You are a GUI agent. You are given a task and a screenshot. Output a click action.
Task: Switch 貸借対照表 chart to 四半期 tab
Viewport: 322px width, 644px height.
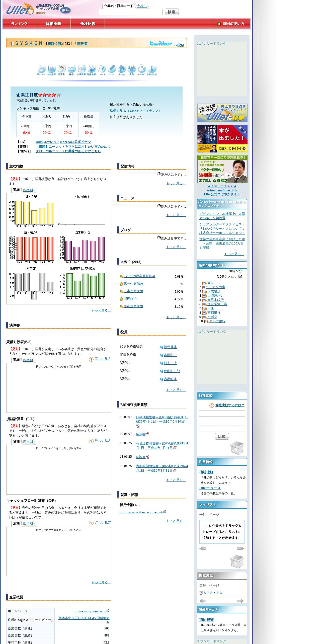(x=28, y=360)
